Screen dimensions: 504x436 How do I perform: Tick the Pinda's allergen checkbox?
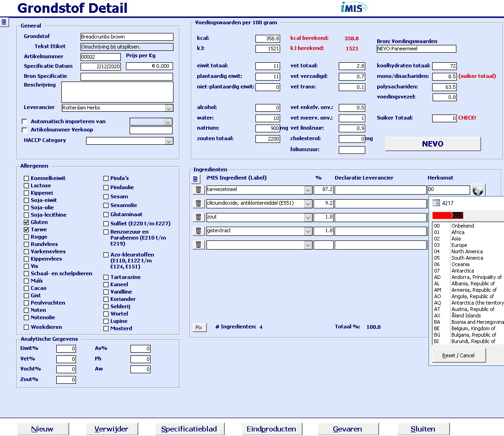[106, 178]
